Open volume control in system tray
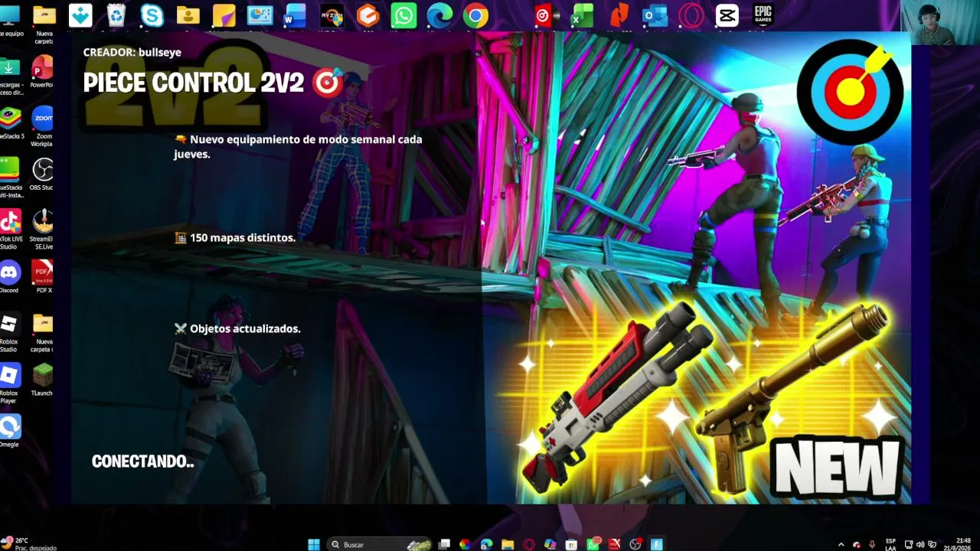Image resolution: width=980 pixels, height=551 pixels. 920,545
